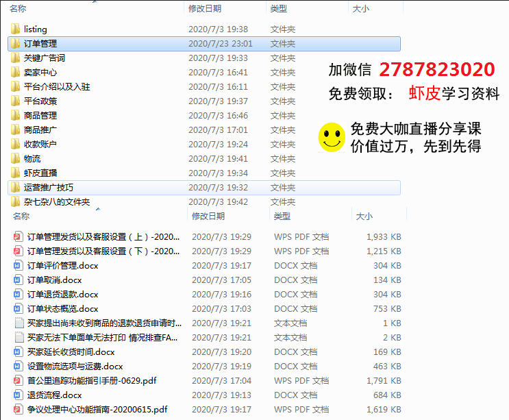This screenshot has width=509, height=420.
Task: Click the 订单评价管理.docx file icon
Action: tap(18, 266)
